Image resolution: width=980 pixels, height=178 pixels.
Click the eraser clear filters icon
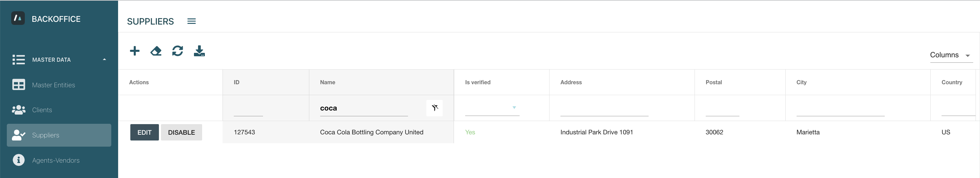point(156,51)
